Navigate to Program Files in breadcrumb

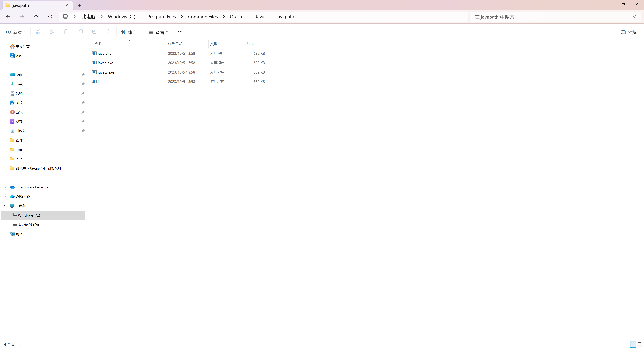(x=162, y=16)
